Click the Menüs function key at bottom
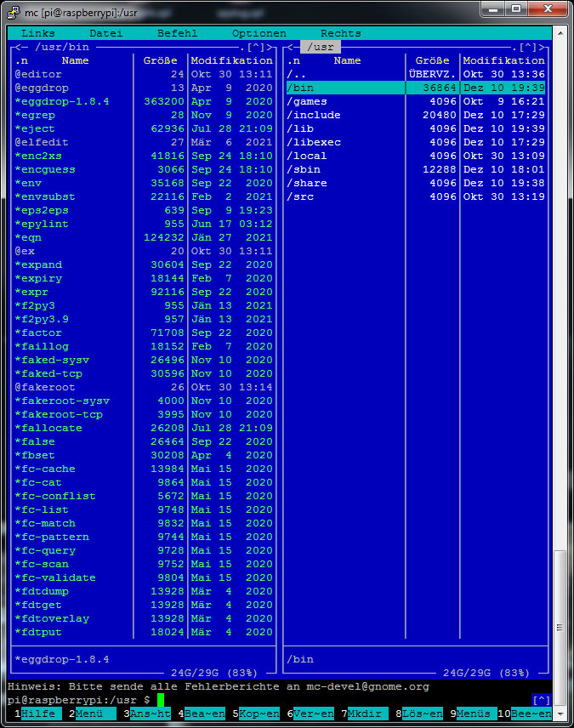Image resolution: width=574 pixels, height=728 pixels. [476, 714]
